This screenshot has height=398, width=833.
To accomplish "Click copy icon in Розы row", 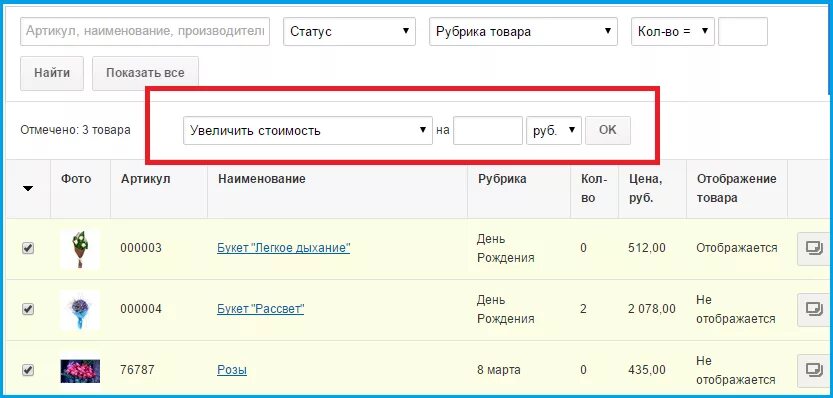I will [x=813, y=370].
